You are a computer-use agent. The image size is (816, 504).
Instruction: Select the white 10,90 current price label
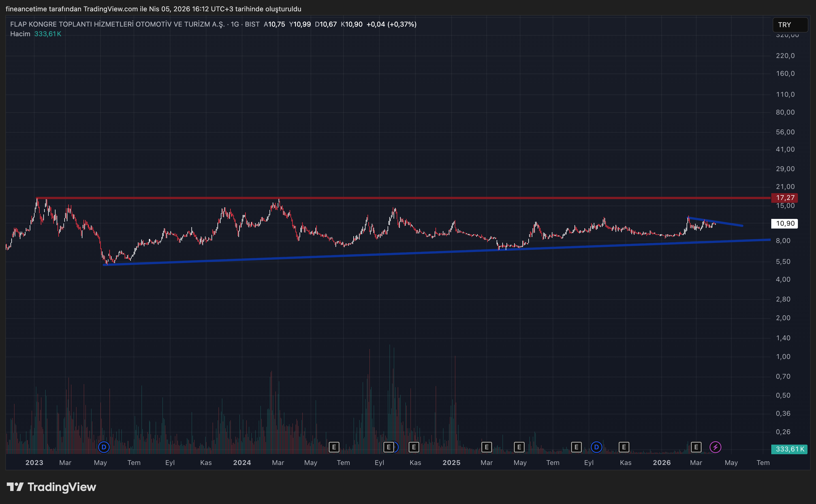click(785, 223)
